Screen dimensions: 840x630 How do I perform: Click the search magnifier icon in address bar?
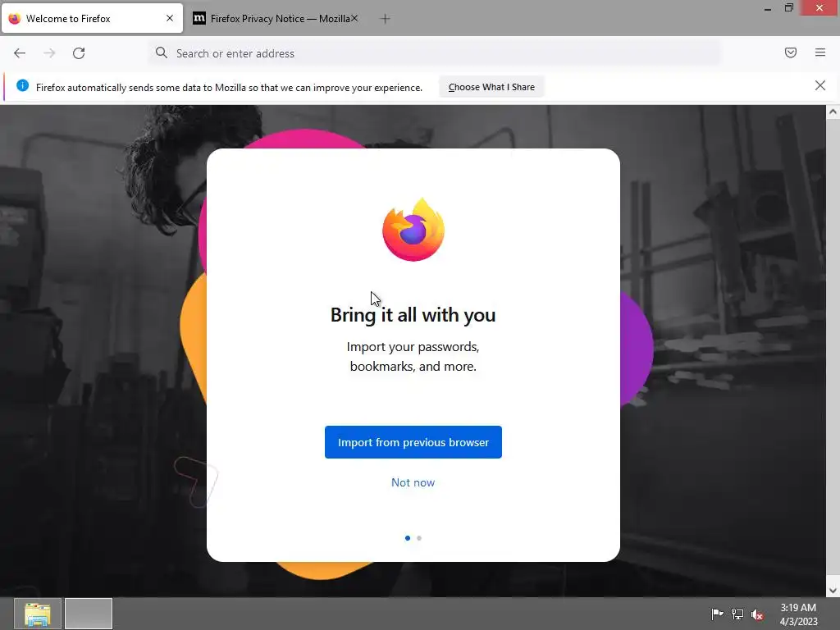(162, 52)
